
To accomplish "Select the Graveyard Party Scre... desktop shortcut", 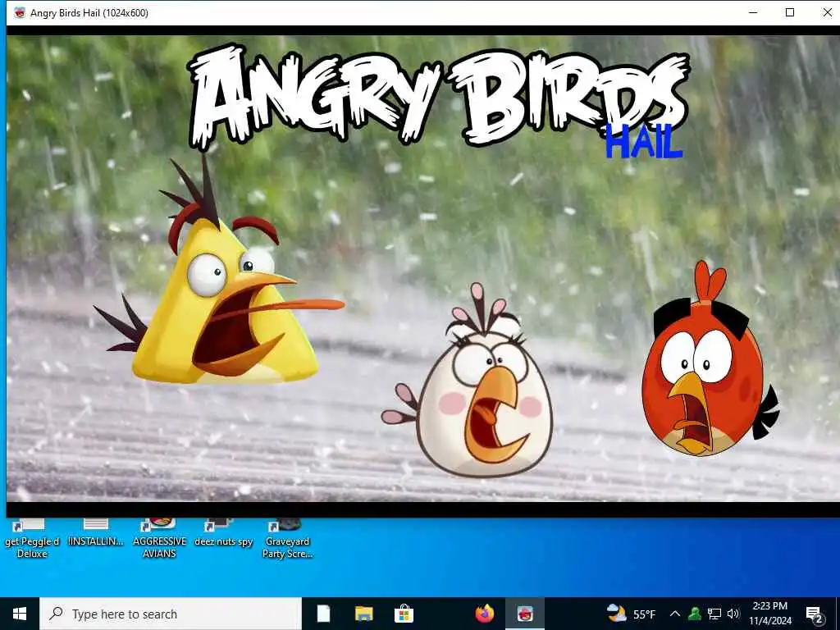I will point(287,538).
